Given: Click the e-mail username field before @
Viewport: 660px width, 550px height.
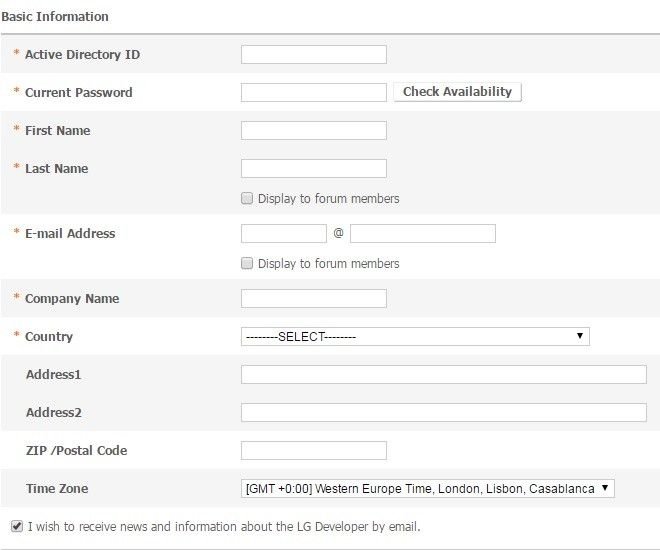Looking at the screenshot, I should point(284,234).
